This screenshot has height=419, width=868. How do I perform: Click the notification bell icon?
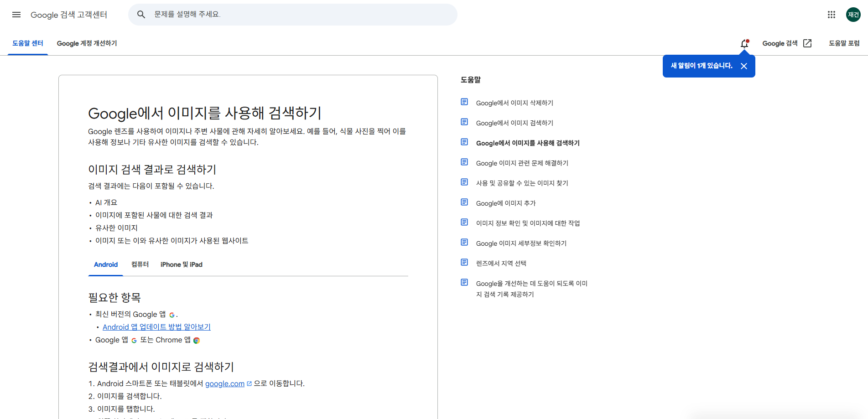744,43
